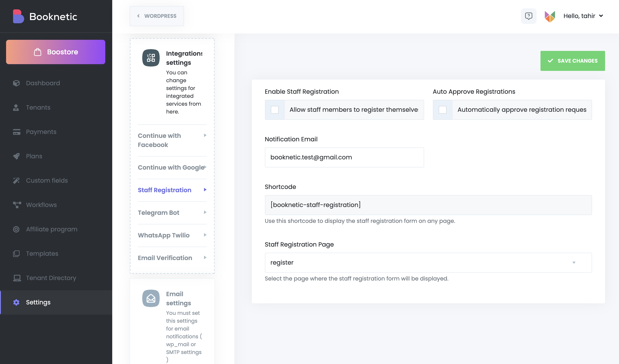The height and width of the screenshot is (364, 619).
Task: Open the Staff Registration Page dropdown
Action: [428, 262]
